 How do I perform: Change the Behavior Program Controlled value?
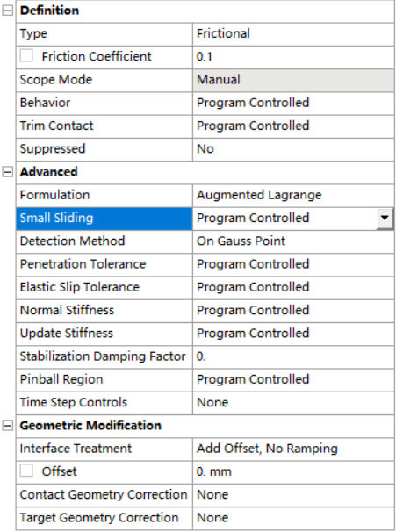coord(293,103)
